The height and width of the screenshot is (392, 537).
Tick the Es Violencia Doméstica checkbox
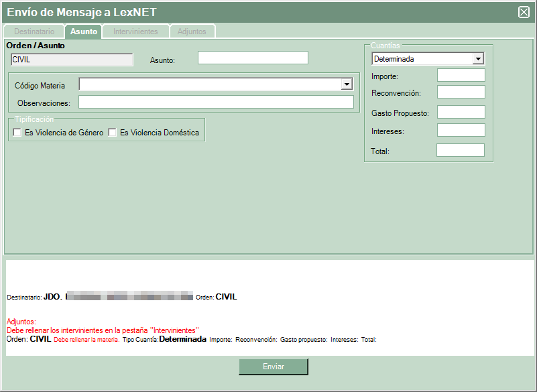[x=113, y=133]
